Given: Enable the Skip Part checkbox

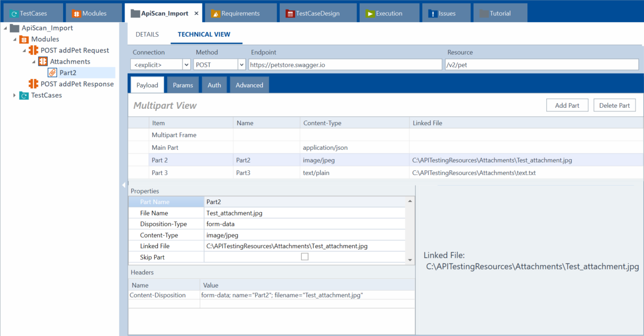Looking at the screenshot, I should point(304,257).
